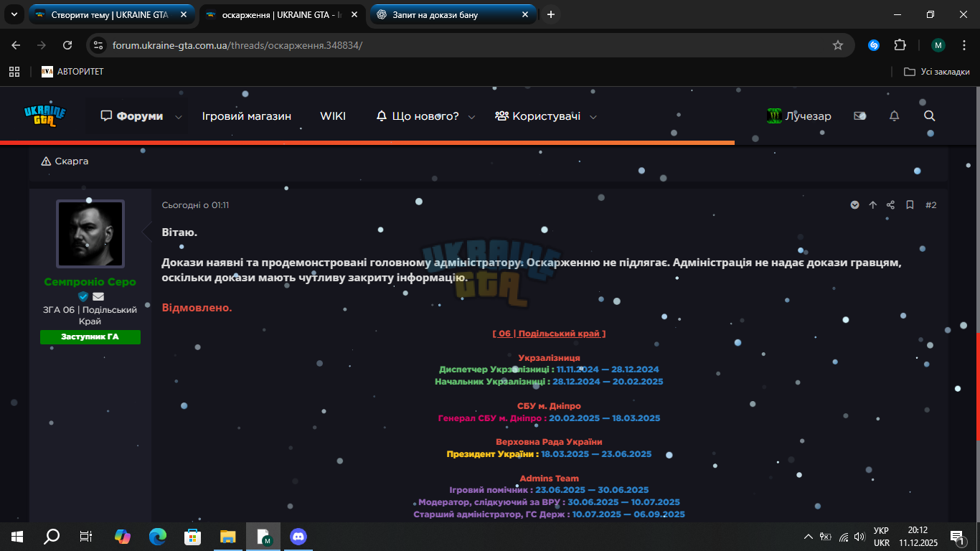Open the post #2 options dropdown circle
Image resolution: width=980 pixels, height=551 pixels.
coord(855,205)
